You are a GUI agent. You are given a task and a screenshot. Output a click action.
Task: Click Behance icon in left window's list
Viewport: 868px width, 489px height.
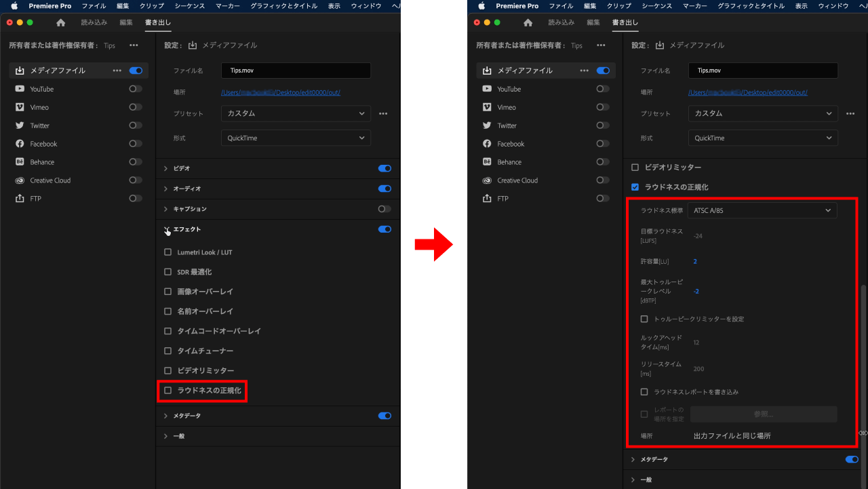point(20,162)
